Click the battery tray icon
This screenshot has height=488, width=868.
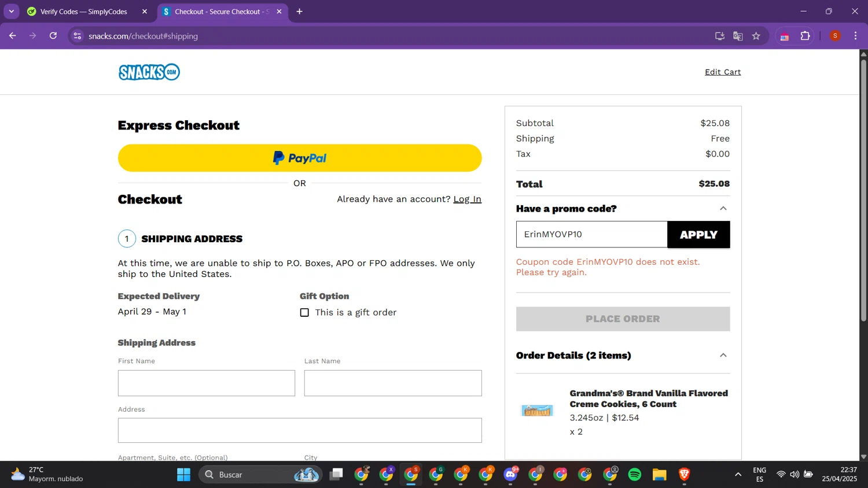[808, 475]
